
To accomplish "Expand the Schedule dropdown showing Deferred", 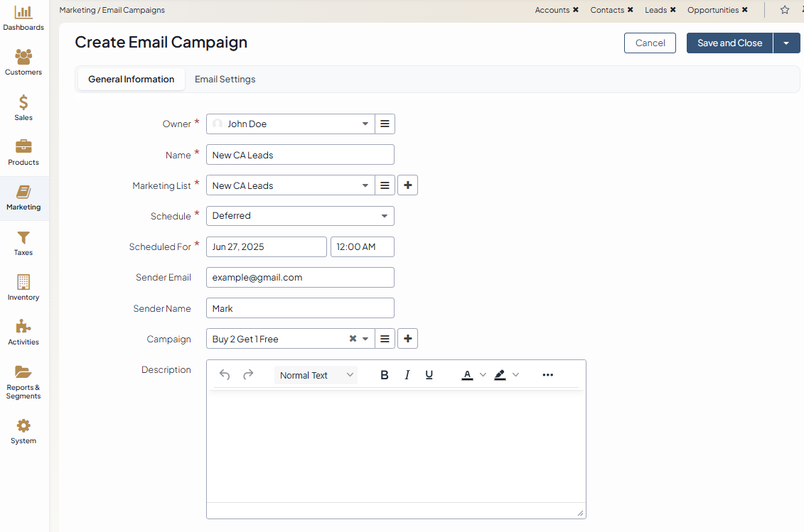I will (300, 216).
